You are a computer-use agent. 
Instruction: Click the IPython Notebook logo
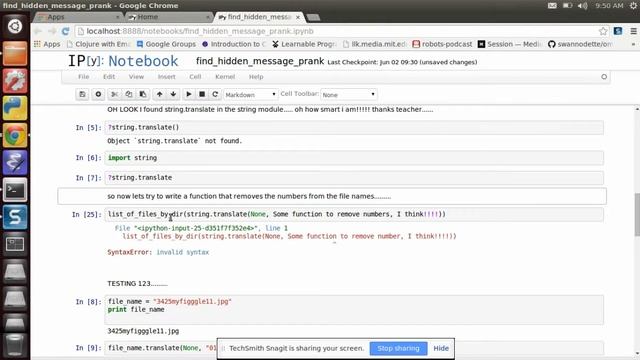coord(123,61)
